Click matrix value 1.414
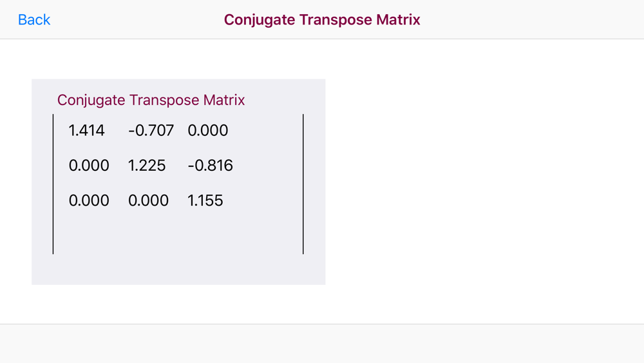 tap(86, 130)
